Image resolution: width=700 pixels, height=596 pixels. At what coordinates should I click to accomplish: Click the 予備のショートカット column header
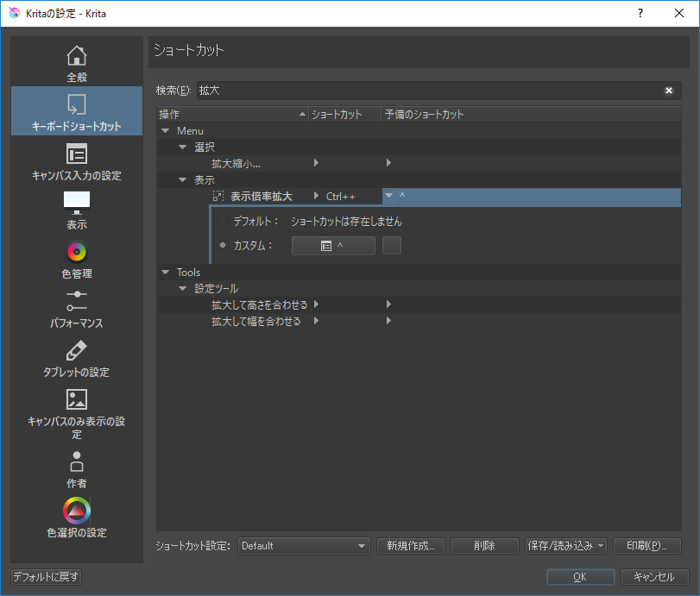(531, 114)
